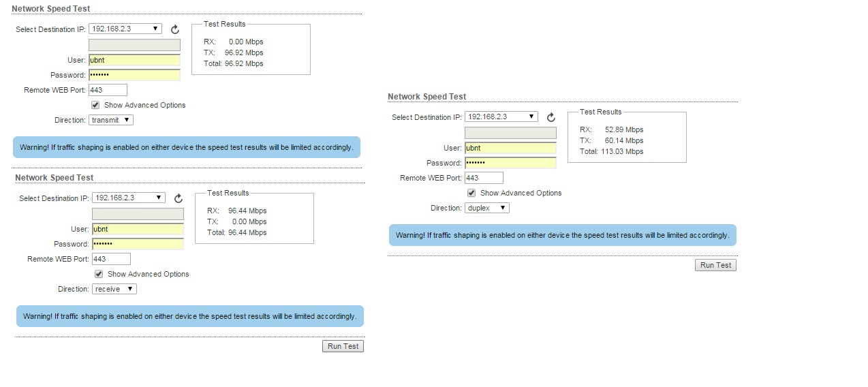Click the Password field in duplex panel
This screenshot has width=868, height=387.
tap(510, 163)
